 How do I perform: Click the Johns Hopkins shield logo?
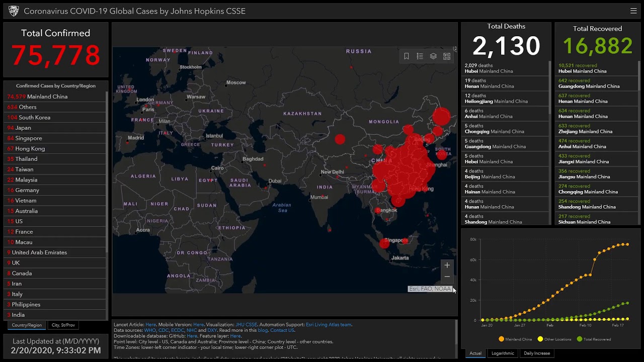(14, 11)
